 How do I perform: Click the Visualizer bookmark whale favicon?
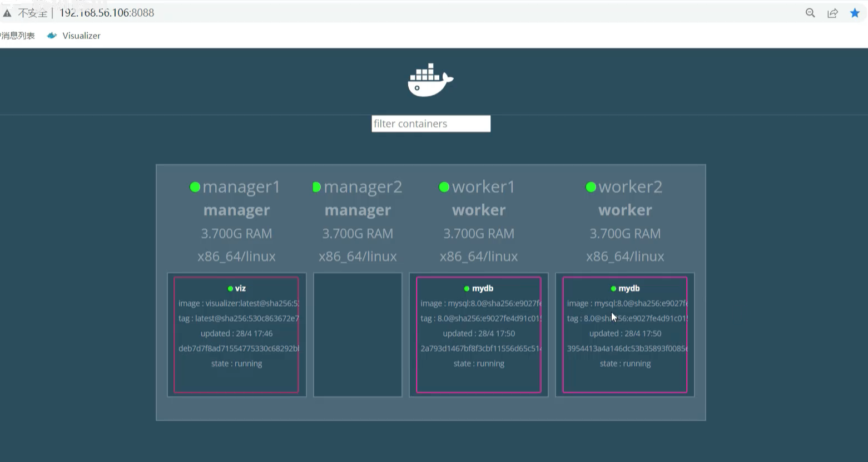(x=52, y=36)
